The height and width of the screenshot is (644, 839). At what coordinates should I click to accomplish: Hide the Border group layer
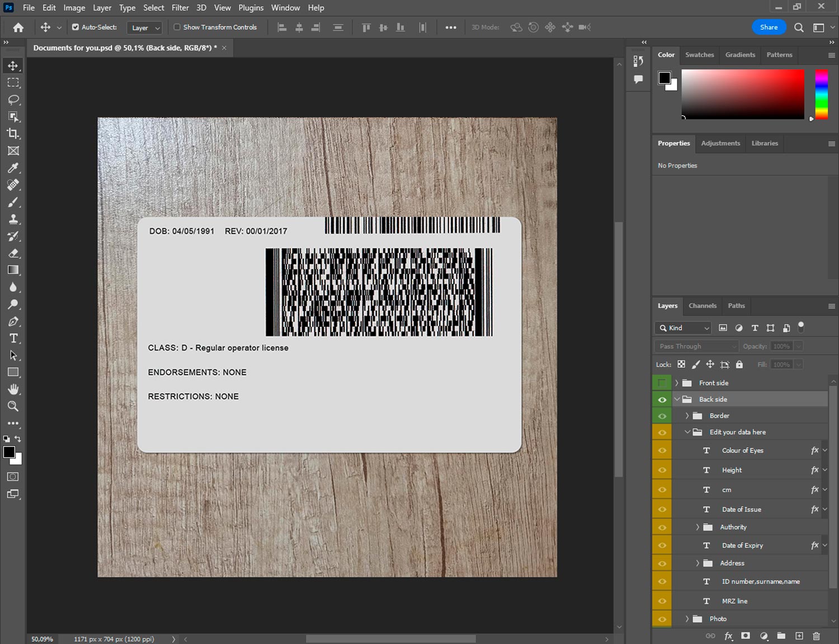(x=662, y=416)
